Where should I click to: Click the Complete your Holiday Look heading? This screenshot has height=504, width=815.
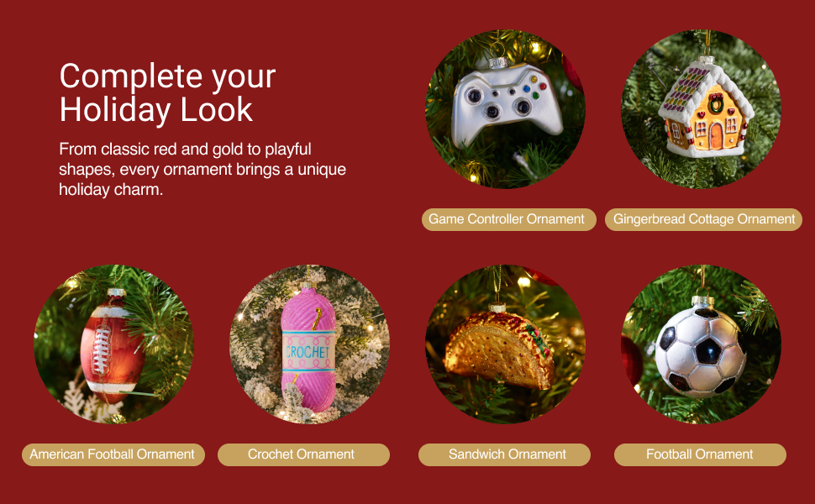click(x=167, y=93)
